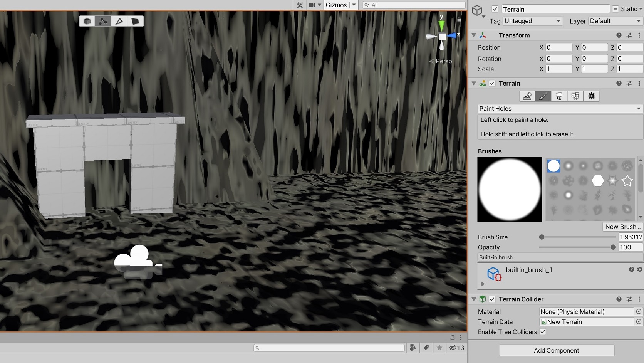Viewport: 644px width, 363px height.
Task: Select the Paint Details tool
Action: coord(575,96)
